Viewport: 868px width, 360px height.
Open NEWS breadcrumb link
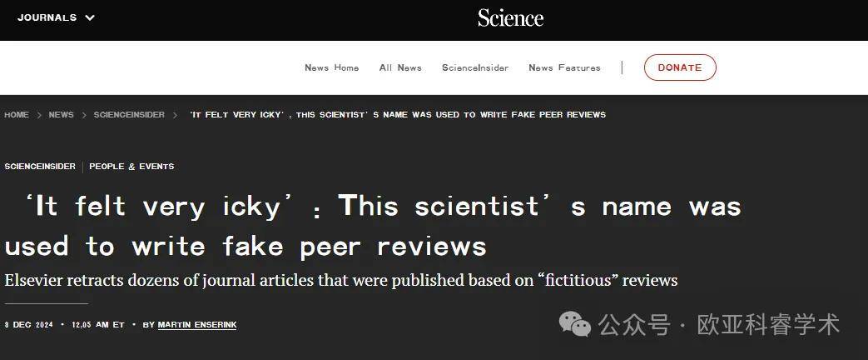(x=61, y=115)
